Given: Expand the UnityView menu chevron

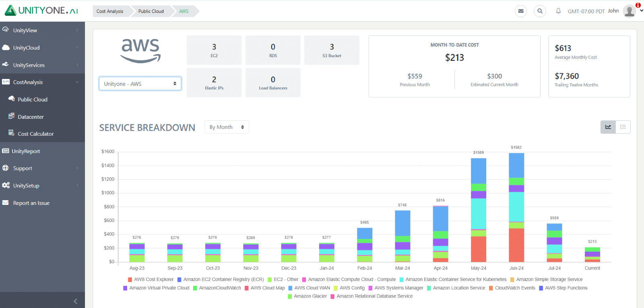Looking at the screenshot, I should click(77, 30).
